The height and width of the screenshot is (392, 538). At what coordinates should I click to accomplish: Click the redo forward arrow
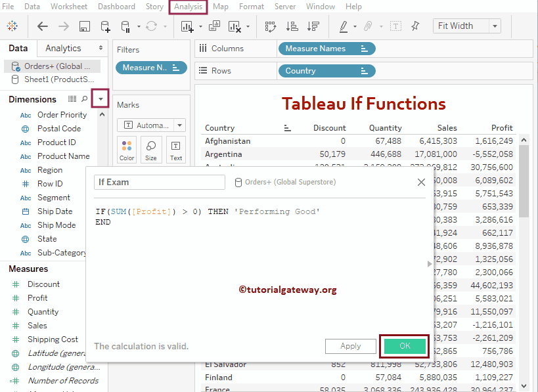64,26
